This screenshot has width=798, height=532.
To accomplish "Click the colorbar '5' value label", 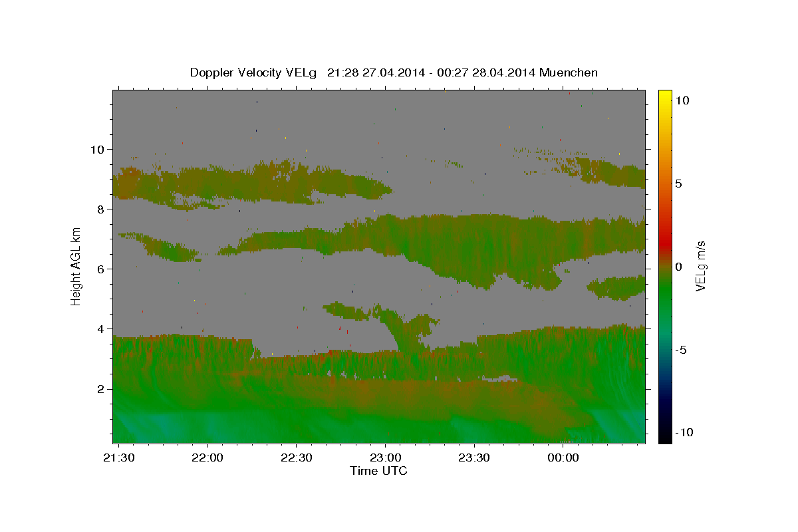I will [678, 184].
